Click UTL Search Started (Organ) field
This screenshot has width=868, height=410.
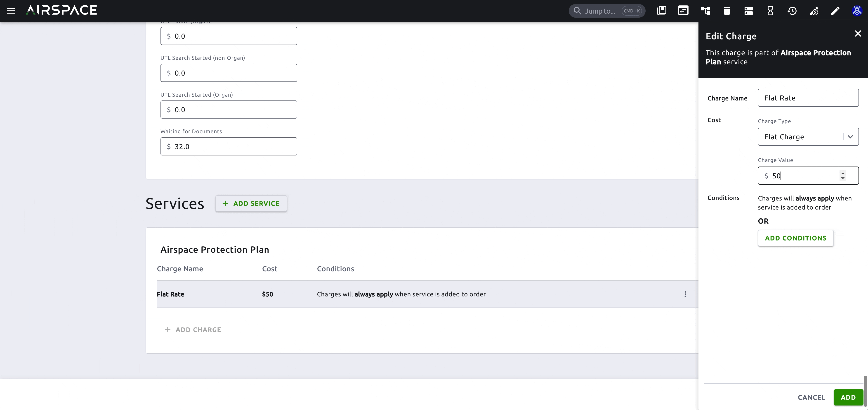[229, 109]
